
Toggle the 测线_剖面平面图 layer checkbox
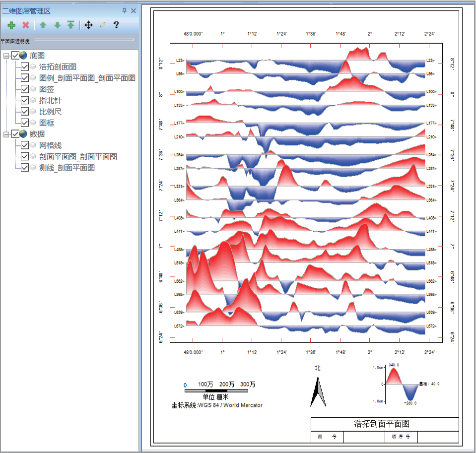25,168
